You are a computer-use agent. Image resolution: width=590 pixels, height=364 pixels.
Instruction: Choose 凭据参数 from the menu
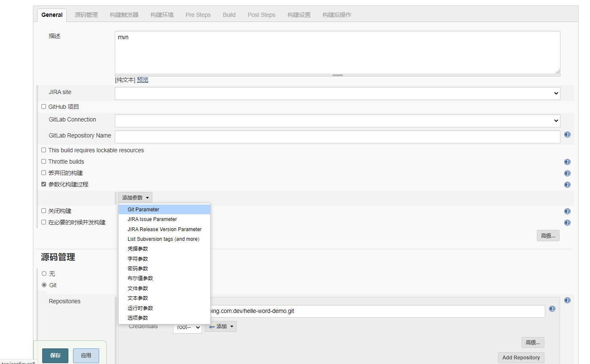point(164,249)
